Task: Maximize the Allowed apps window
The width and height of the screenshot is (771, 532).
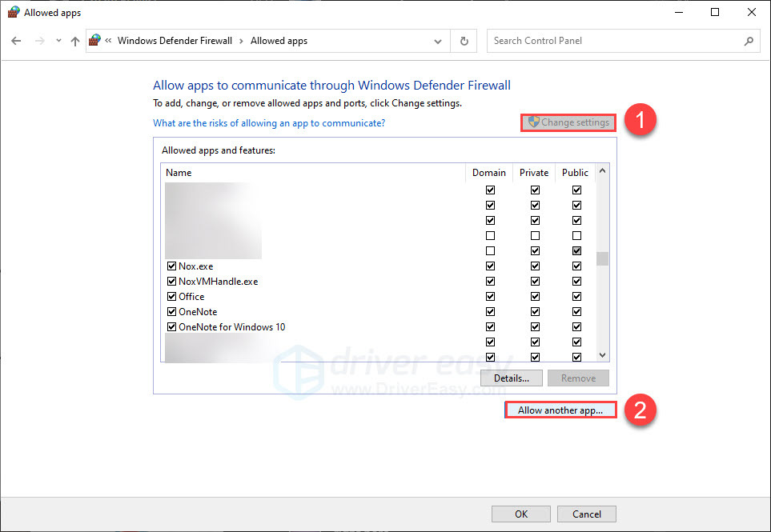Action: coord(715,12)
